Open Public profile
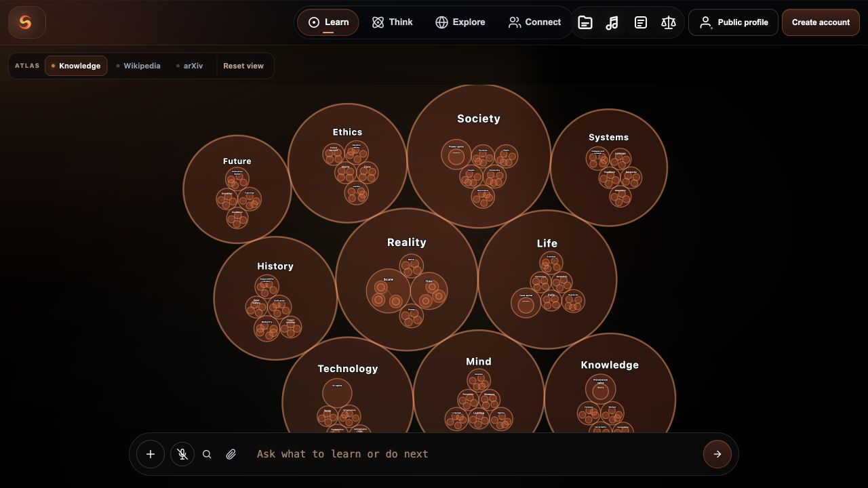The image size is (868, 488). coord(733,22)
